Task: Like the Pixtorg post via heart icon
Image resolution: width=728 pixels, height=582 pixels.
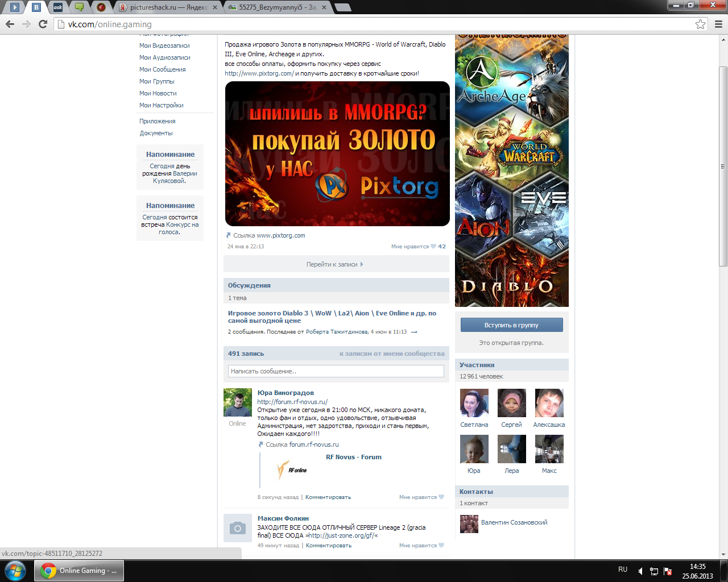Action: coord(433,247)
